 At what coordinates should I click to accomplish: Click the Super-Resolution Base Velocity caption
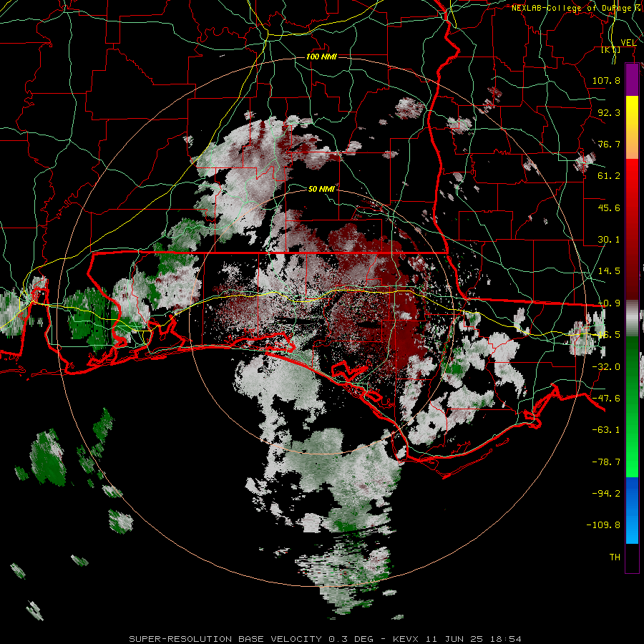pyautogui.click(x=326, y=639)
